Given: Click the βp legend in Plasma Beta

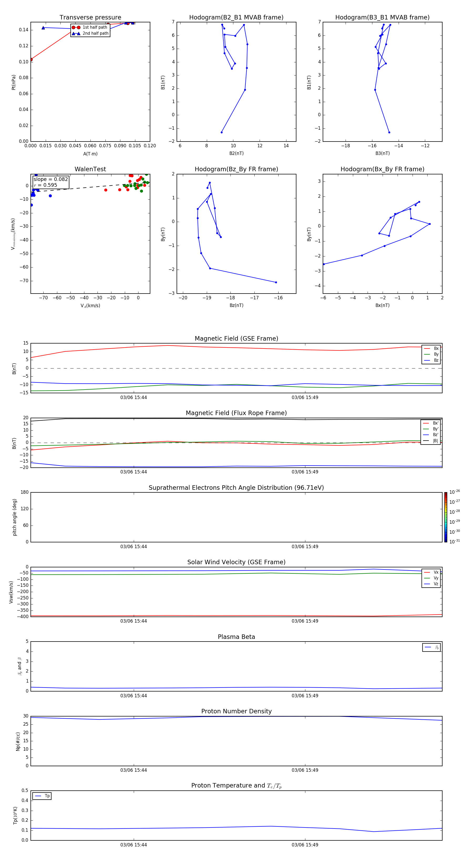Looking at the screenshot, I should coord(431,647).
